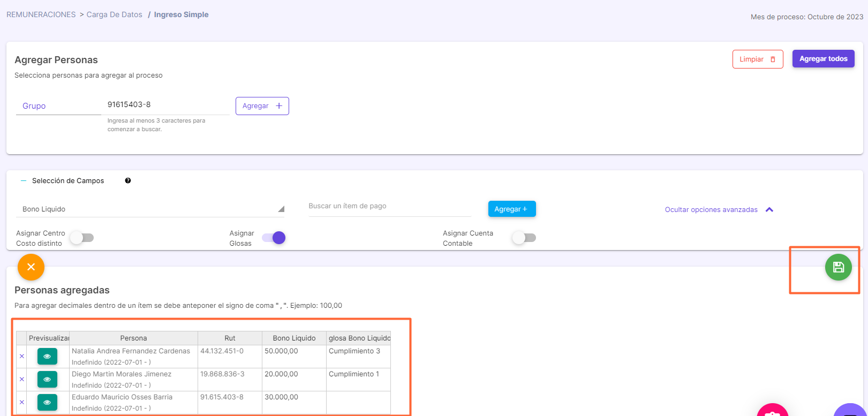The width and height of the screenshot is (868, 416).
Task: Open the Bono Liquido dropdown
Action: (150, 209)
